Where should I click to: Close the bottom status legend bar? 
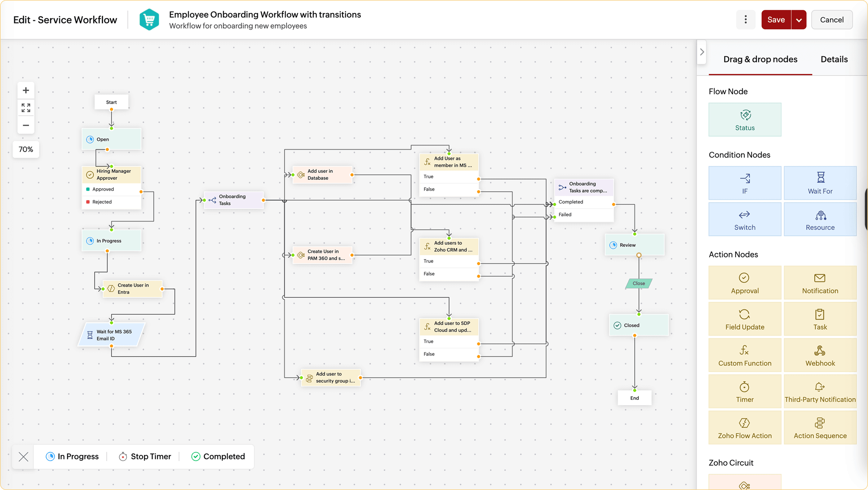(x=23, y=457)
